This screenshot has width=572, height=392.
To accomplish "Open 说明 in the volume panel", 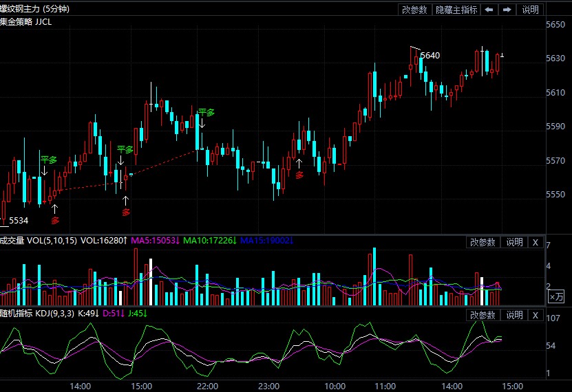I will [x=514, y=242].
